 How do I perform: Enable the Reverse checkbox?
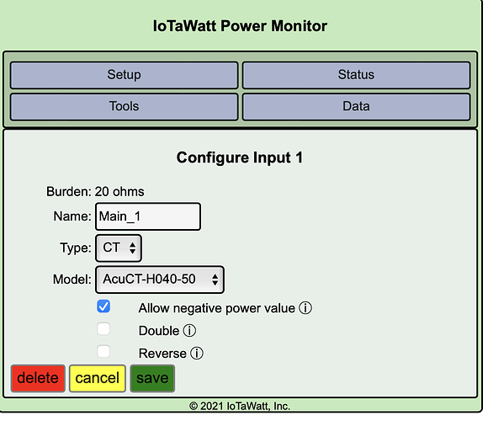[x=103, y=351]
